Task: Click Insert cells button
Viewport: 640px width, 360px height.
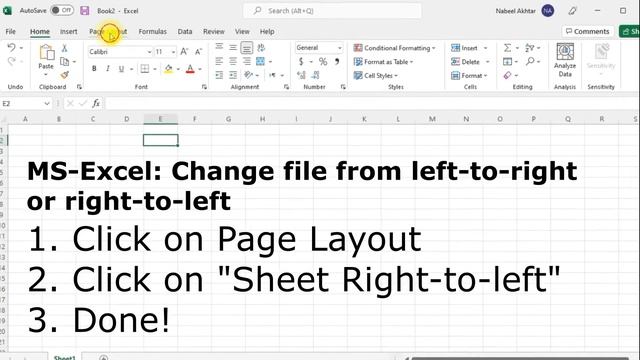Action: (464, 48)
